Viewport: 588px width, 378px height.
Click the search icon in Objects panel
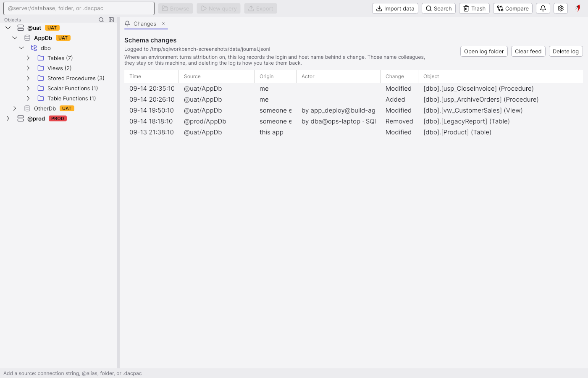101,20
